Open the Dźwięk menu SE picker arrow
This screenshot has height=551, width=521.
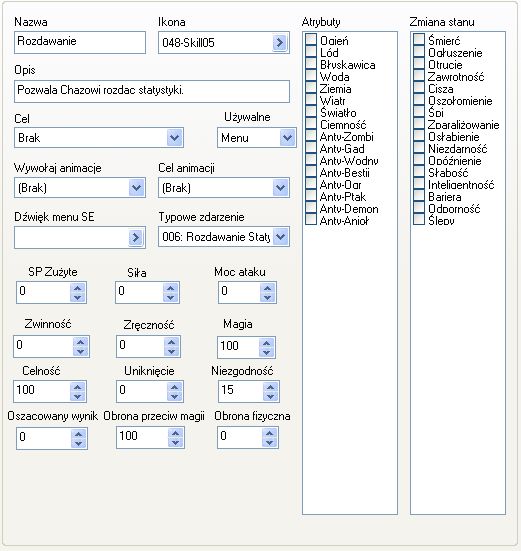coord(136,238)
